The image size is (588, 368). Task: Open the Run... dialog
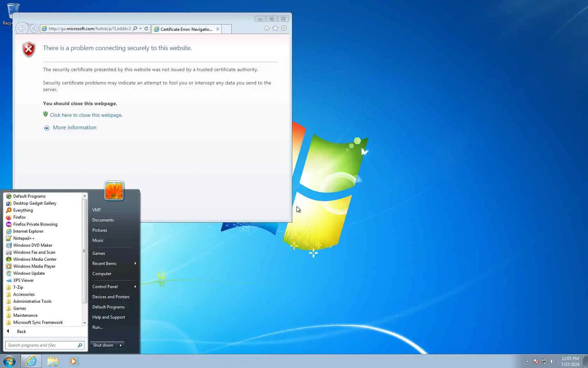pos(113,327)
